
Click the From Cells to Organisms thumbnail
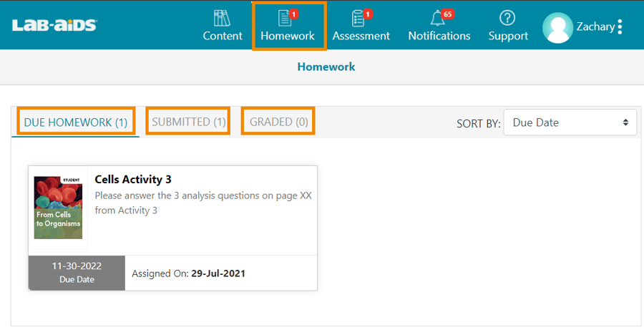(x=58, y=208)
